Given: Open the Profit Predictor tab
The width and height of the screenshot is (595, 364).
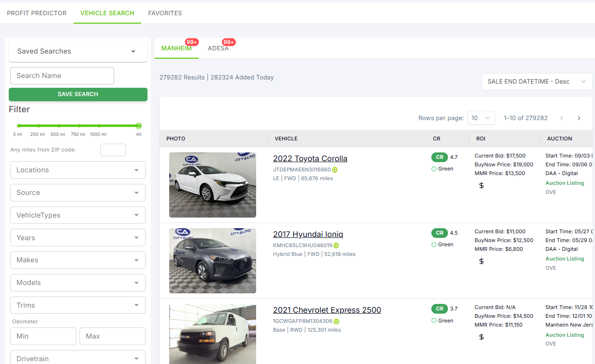Looking at the screenshot, I should pyautogui.click(x=37, y=13).
